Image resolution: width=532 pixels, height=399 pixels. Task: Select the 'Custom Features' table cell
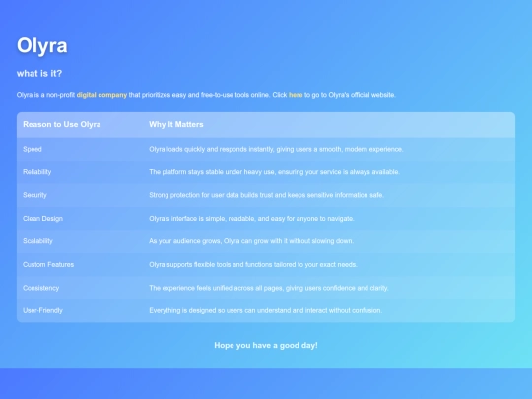coord(80,264)
